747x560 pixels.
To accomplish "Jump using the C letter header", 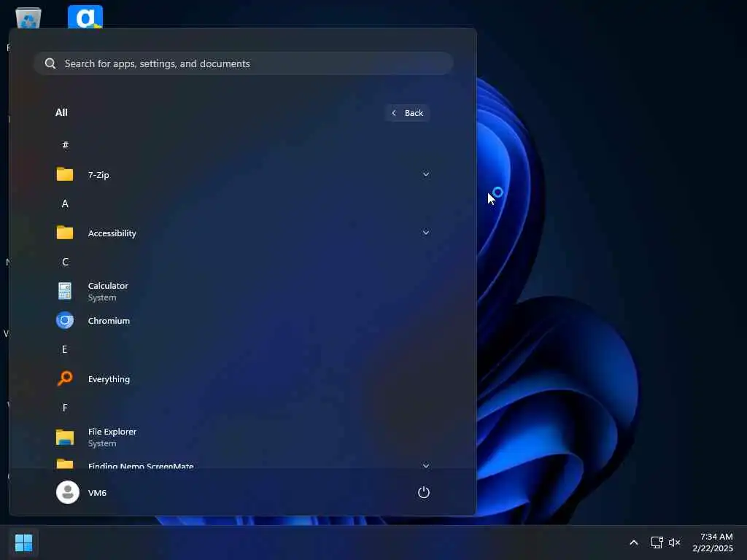I will coord(65,262).
